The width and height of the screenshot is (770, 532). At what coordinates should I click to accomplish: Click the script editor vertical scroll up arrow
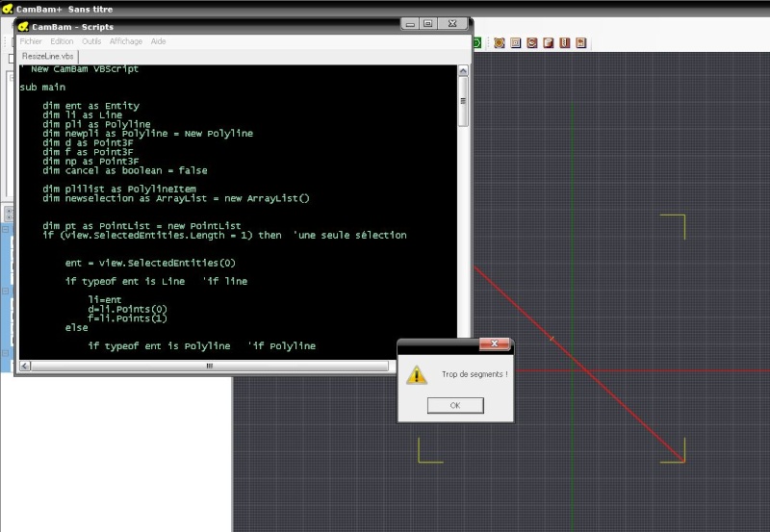tap(463, 71)
